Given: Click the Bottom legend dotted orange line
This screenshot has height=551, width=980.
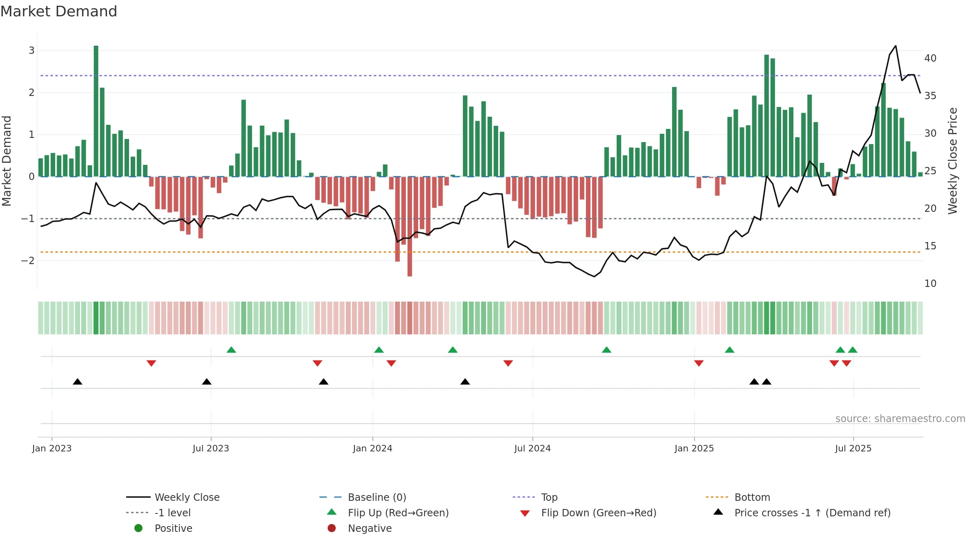Looking at the screenshot, I should pyautogui.click(x=717, y=497).
